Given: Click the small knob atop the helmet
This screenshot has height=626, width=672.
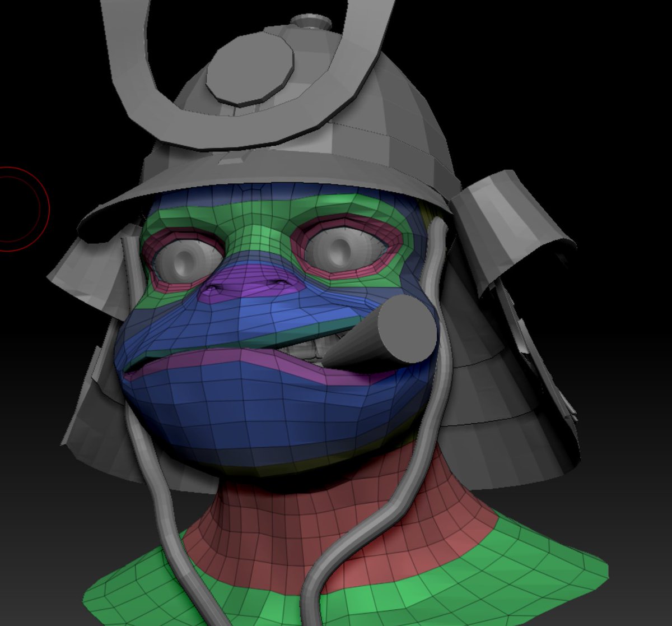Looking at the screenshot, I should (x=311, y=22).
